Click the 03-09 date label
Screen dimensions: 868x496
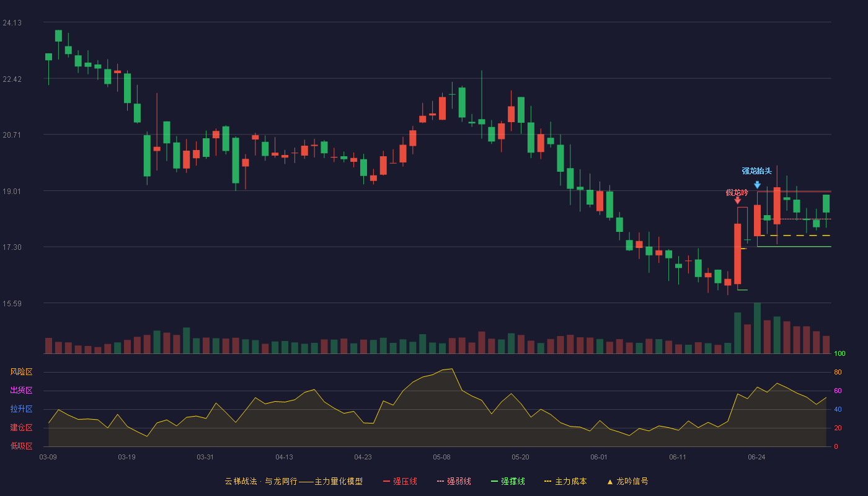pos(48,457)
